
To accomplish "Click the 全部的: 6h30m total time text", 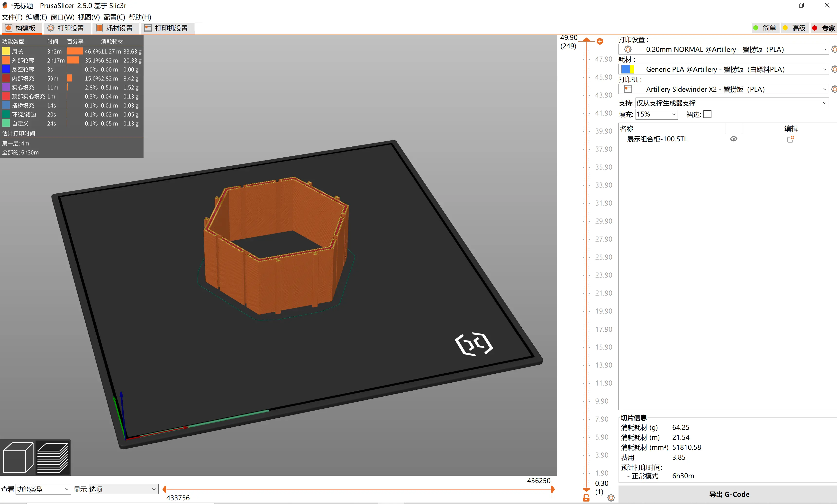I will tap(20, 153).
